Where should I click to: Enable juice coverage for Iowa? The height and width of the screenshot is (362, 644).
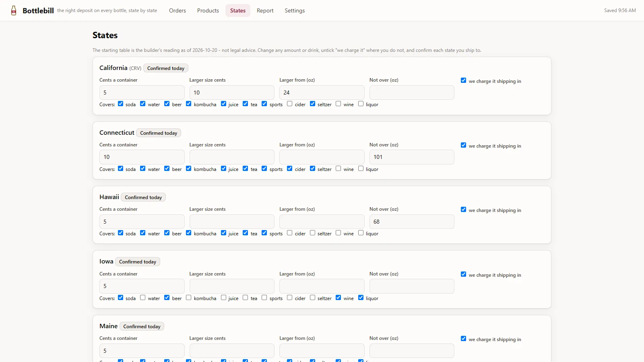pyautogui.click(x=223, y=298)
